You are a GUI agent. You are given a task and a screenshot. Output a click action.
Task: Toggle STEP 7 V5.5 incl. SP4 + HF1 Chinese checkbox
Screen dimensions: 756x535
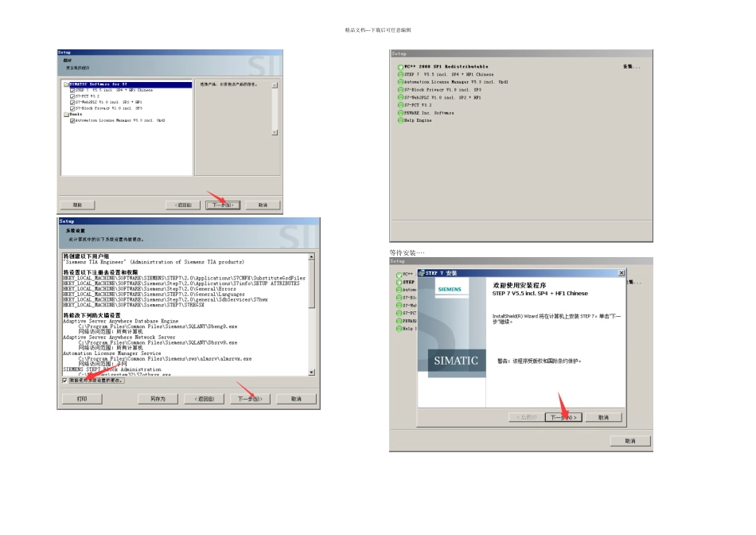72,90
